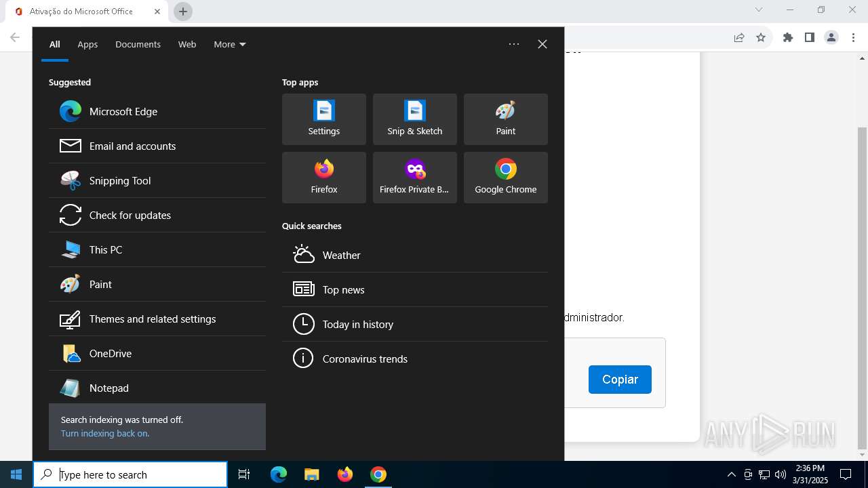Select Check for updates suggestion
Viewport: 868px width, 488px height.
157,215
